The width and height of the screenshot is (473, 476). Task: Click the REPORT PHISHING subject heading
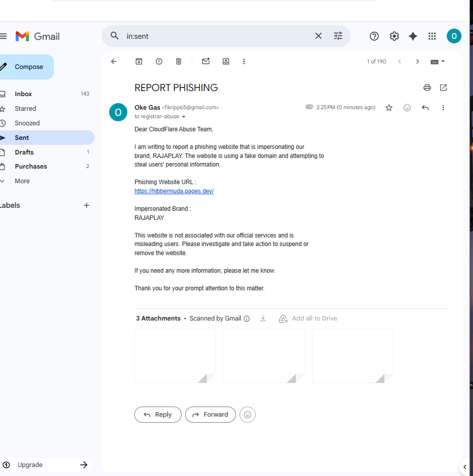[x=176, y=88]
